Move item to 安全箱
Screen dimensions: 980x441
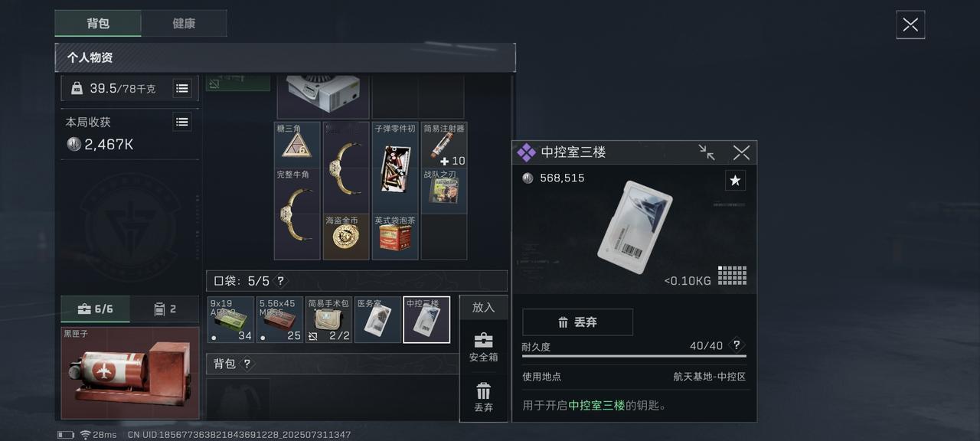point(483,347)
